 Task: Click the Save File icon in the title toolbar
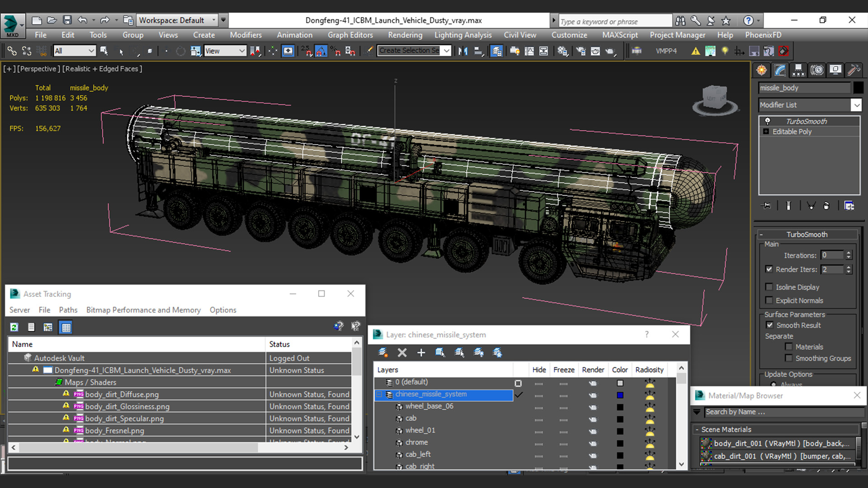(67, 20)
